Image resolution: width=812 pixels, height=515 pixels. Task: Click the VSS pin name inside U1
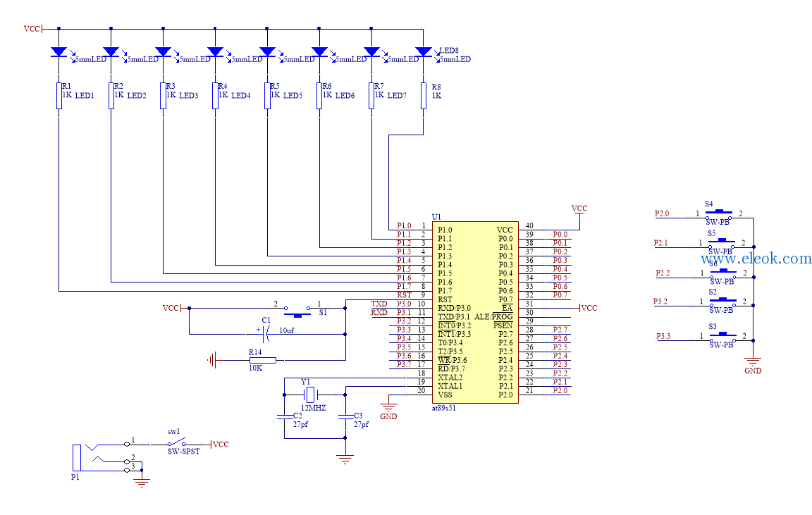445,395
